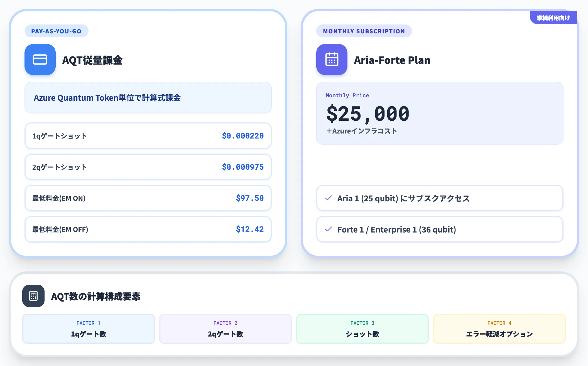Select the Aria 1 (25 qubit) feature text
Image resolution: width=588 pixels, height=366 pixels.
coord(403,198)
